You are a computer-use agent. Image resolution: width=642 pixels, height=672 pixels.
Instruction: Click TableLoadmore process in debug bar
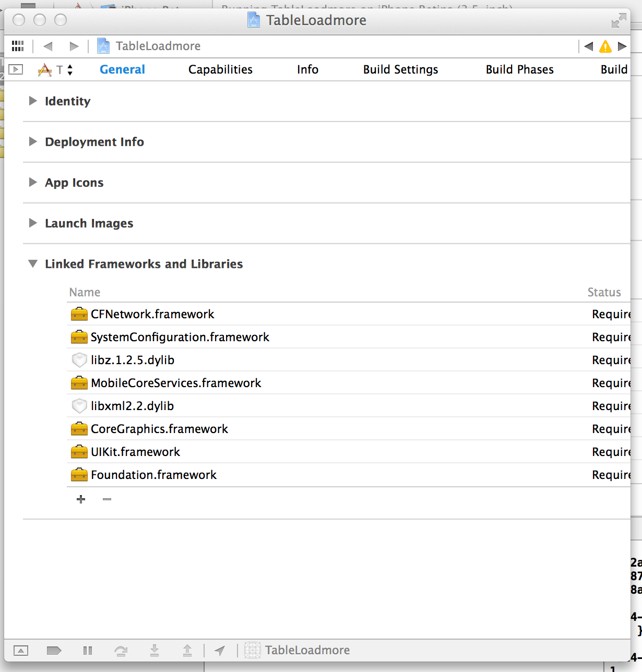[298, 650]
